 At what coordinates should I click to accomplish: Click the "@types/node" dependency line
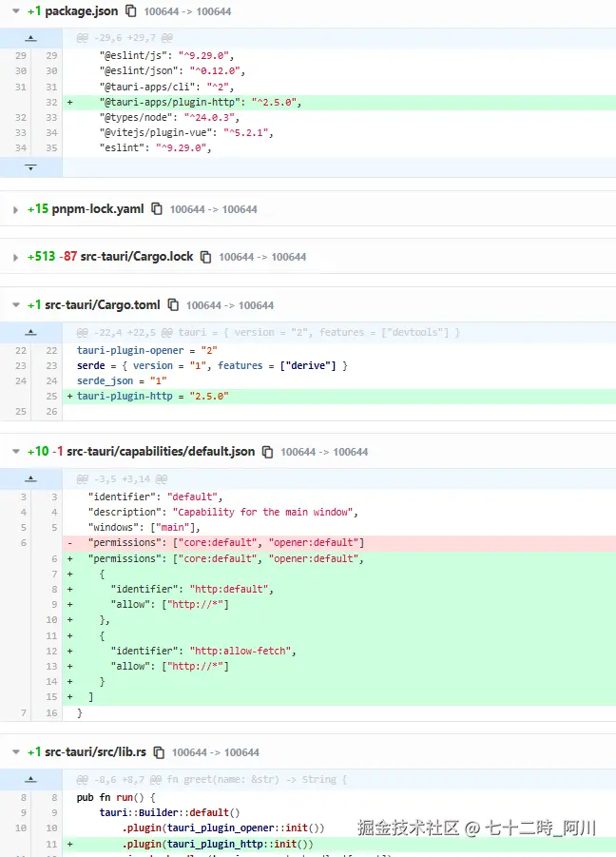pos(339,118)
